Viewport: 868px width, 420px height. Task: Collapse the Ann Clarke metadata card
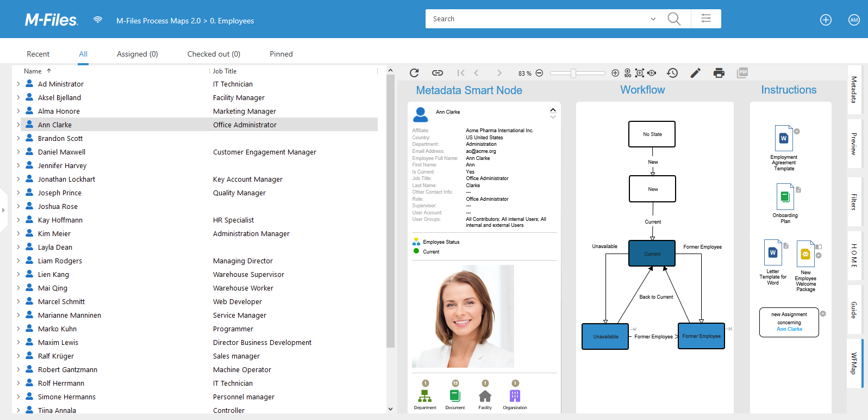[553, 110]
